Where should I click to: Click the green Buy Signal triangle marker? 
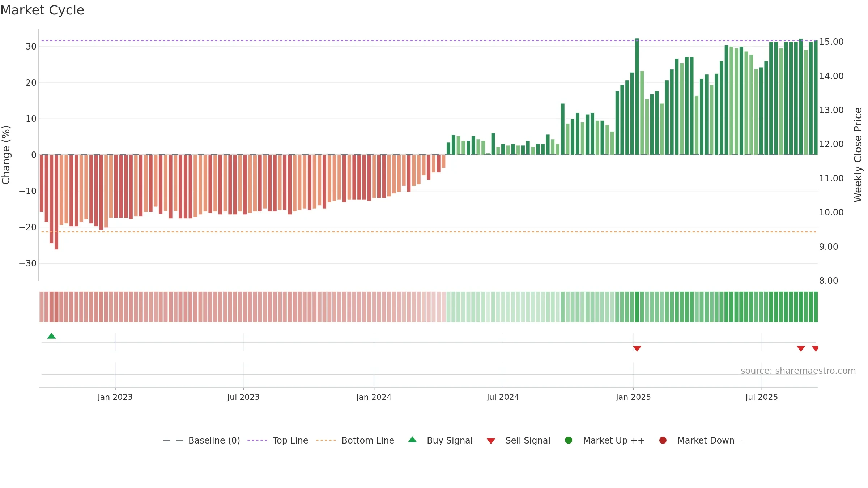[51, 336]
